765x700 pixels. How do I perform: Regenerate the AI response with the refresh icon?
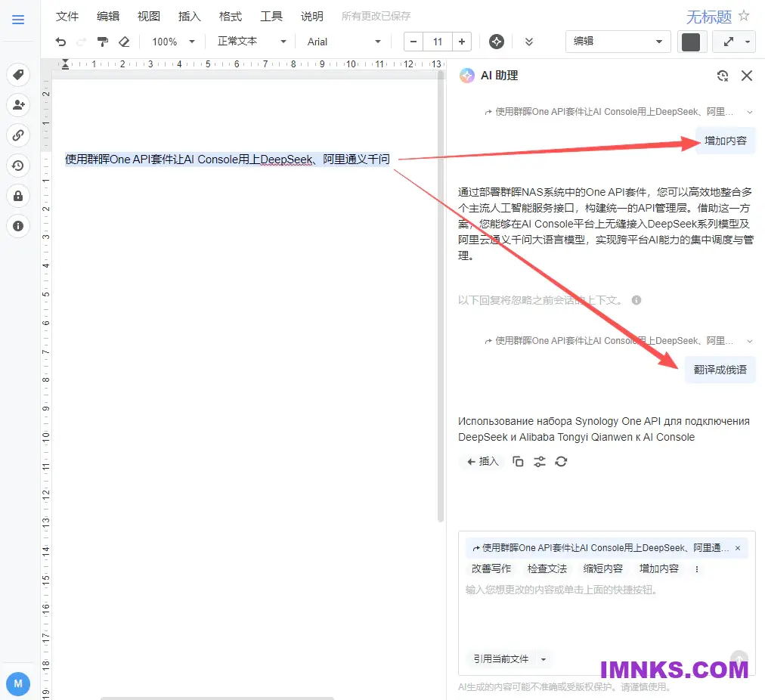561,461
